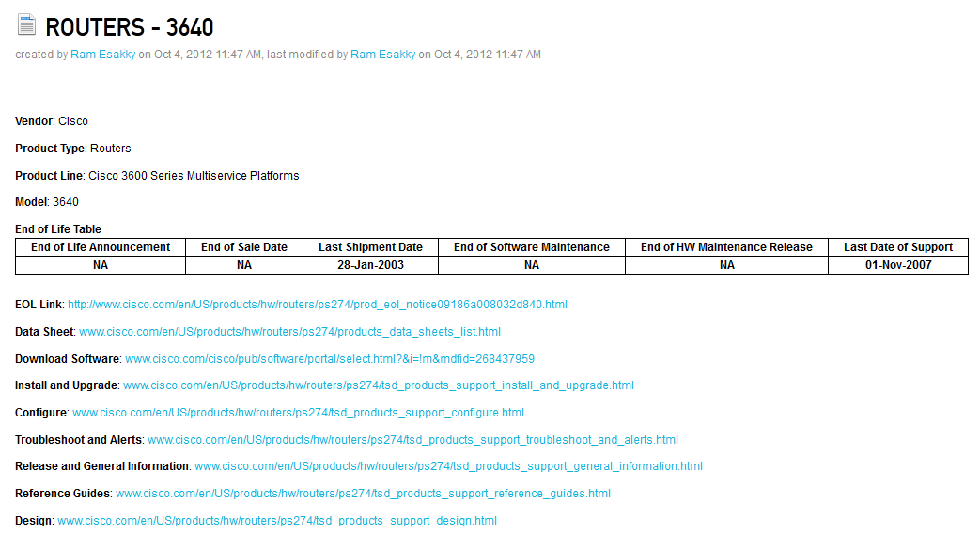Viewport: 980px width, 550px height.
Task: Click the Install and Upgrade label
Action: [x=67, y=385]
